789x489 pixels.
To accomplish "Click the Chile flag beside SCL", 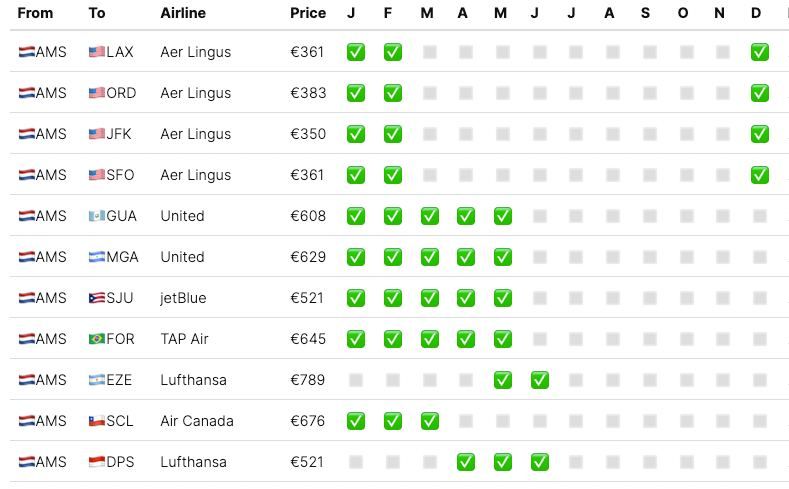I will click(x=96, y=421).
